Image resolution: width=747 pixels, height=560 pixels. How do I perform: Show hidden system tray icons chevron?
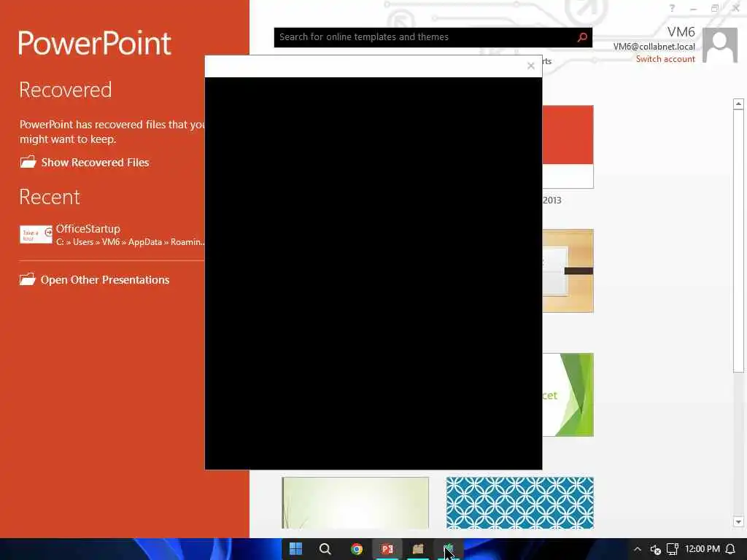click(x=638, y=549)
